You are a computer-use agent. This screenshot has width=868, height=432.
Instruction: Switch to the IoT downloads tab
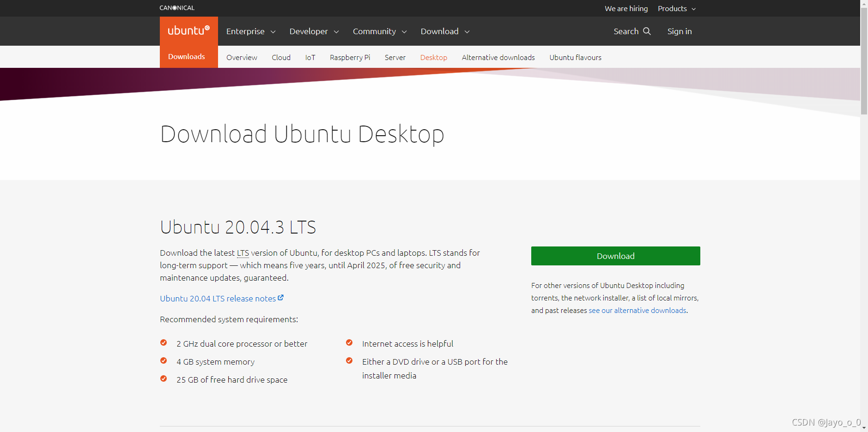coord(310,57)
